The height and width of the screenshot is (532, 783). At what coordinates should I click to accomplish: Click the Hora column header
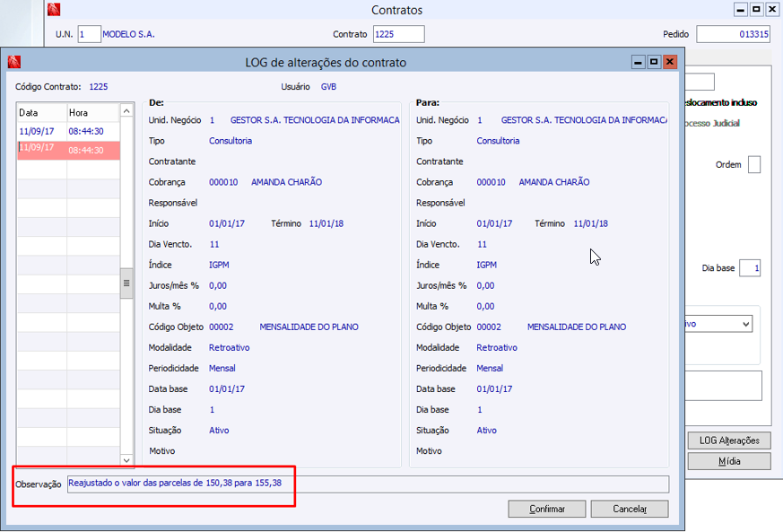click(93, 113)
